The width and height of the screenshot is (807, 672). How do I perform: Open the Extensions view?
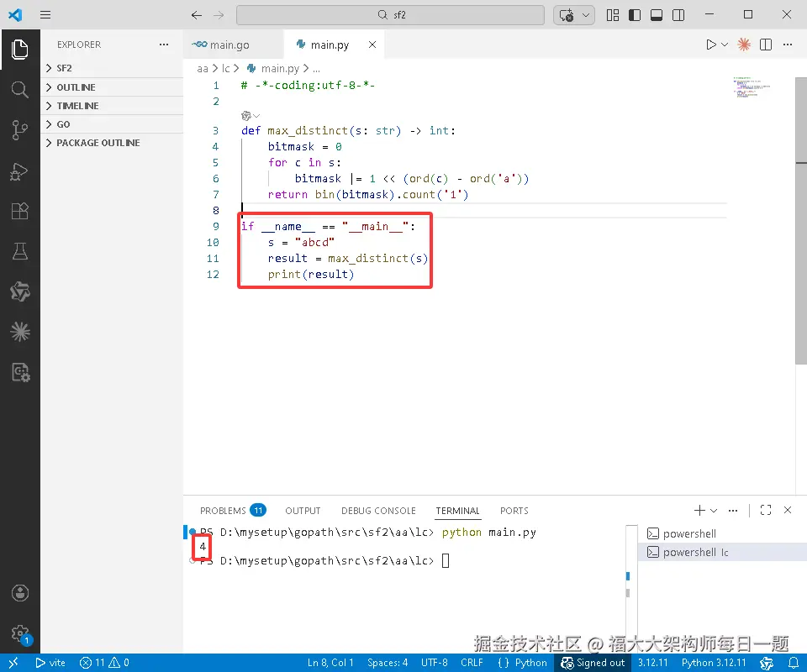click(19, 211)
